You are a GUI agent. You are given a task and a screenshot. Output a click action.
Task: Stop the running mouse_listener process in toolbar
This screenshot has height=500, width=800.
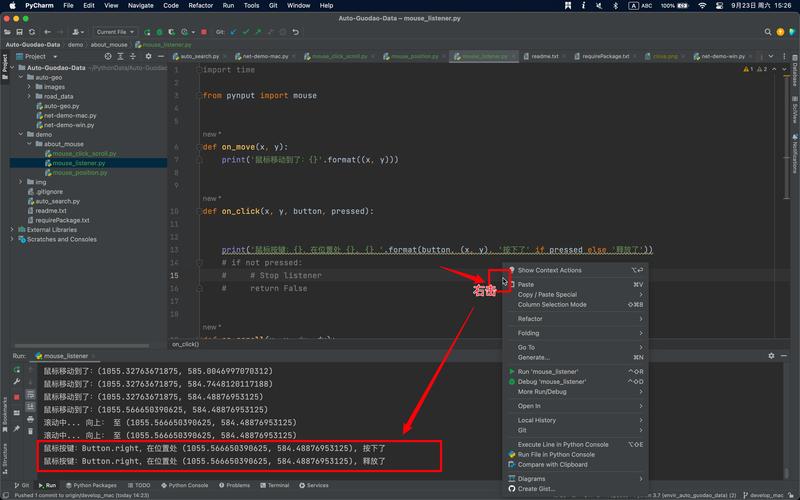(204, 32)
